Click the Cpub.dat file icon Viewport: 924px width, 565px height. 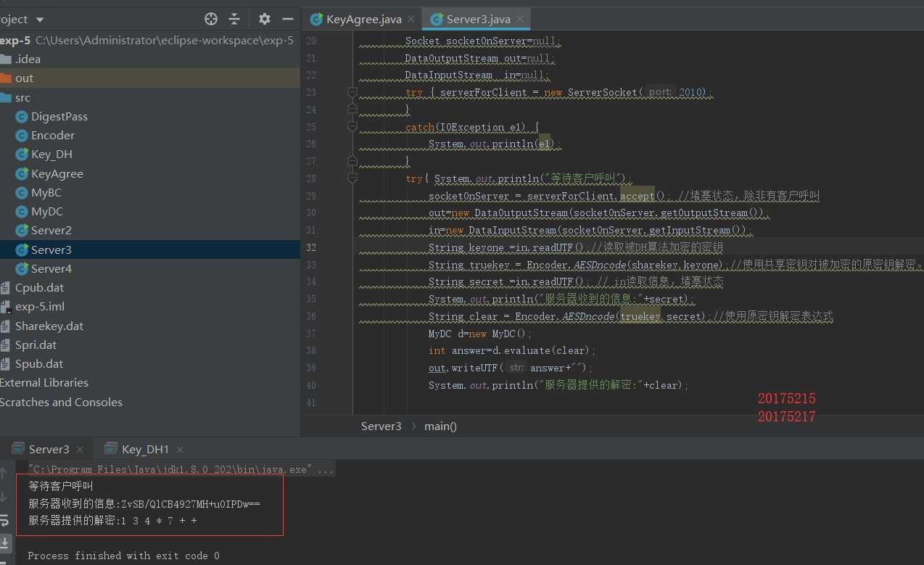coord(6,288)
